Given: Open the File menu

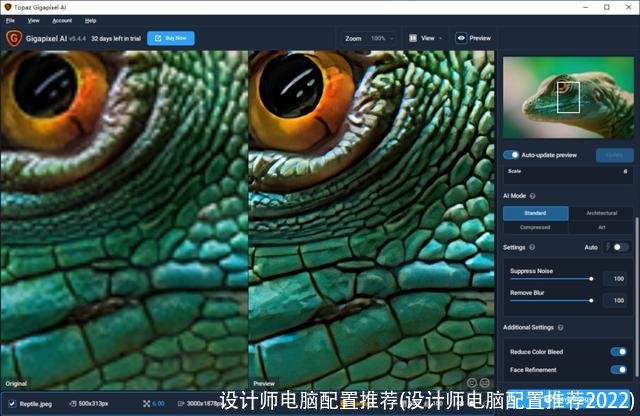Looking at the screenshot, I should pyautogui.click(x=10, y=20).
